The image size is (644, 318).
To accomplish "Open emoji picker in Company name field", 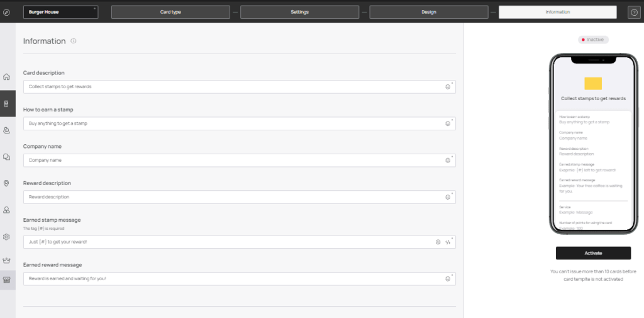I will coord(448,161).
